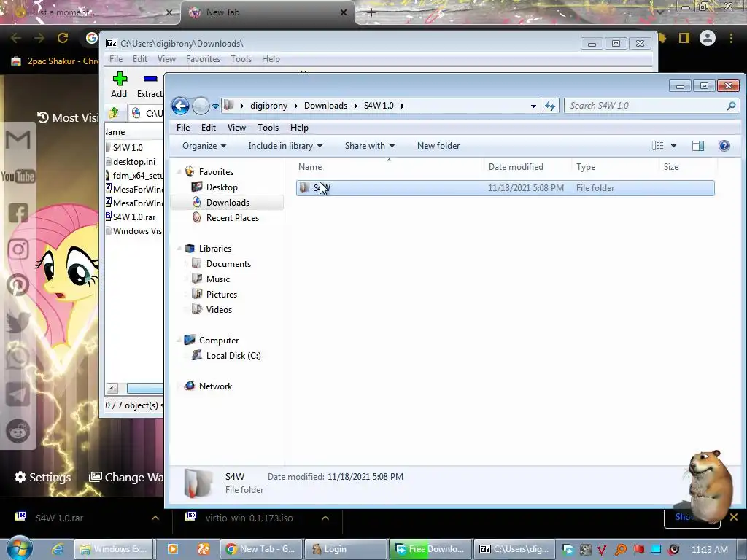Open the Pictures library
This screenshot has width=747, height=560.
pos(222,295)
